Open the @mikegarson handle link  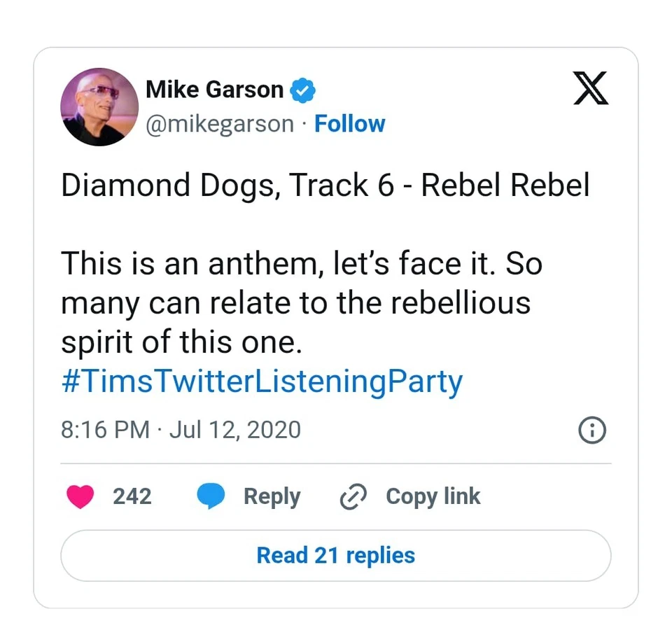(219, 124)
